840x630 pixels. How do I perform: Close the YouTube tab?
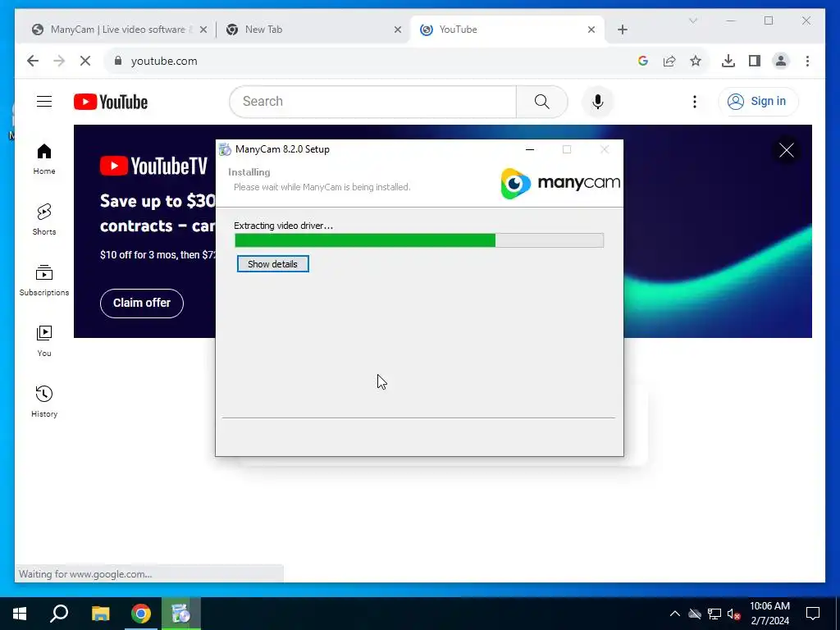(591, 30)
